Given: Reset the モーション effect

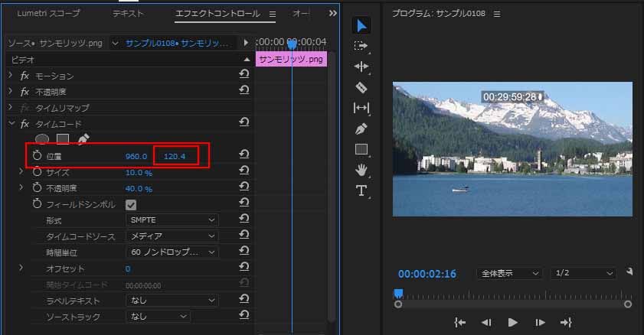Looking at the screenshot, I should (244, 73).
